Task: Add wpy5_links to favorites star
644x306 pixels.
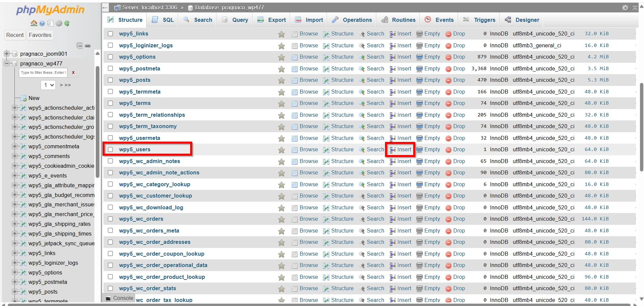Action: click(x=282, y=34)
